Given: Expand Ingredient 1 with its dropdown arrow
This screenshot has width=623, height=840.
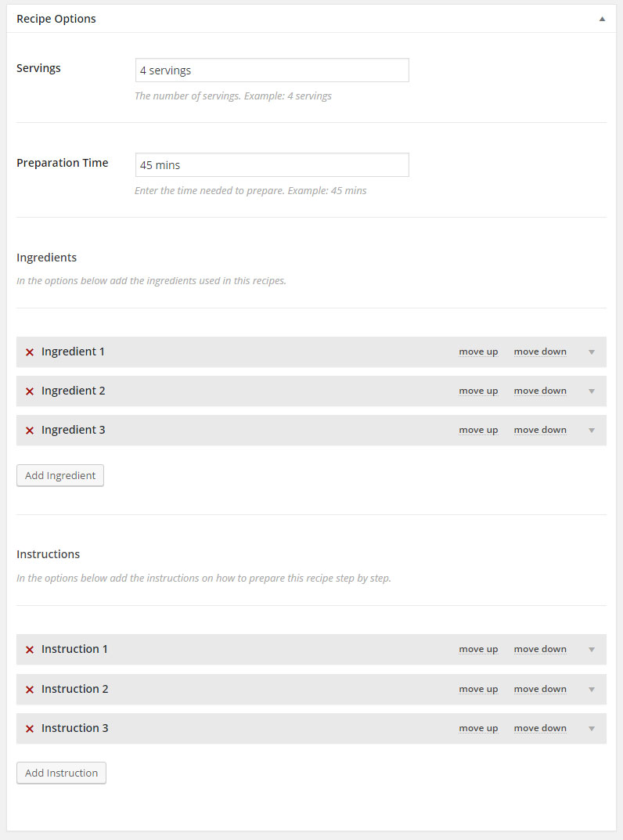Looking at the screenshot, I should 592,352.
